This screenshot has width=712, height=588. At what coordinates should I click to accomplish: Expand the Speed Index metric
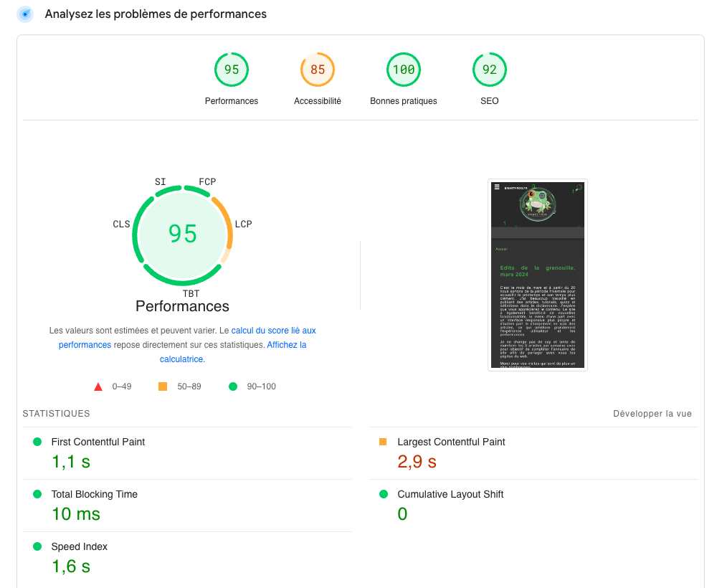[x=79, y=546]
